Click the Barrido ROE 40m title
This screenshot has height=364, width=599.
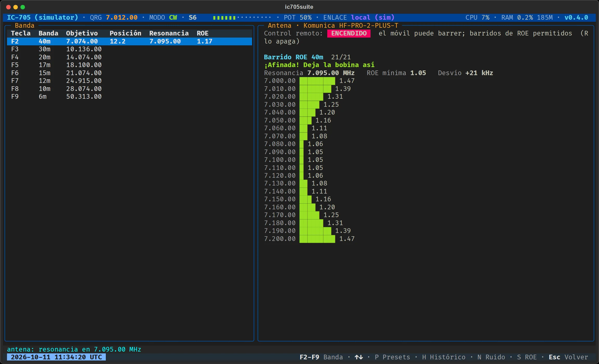click(x=294, y=57)
